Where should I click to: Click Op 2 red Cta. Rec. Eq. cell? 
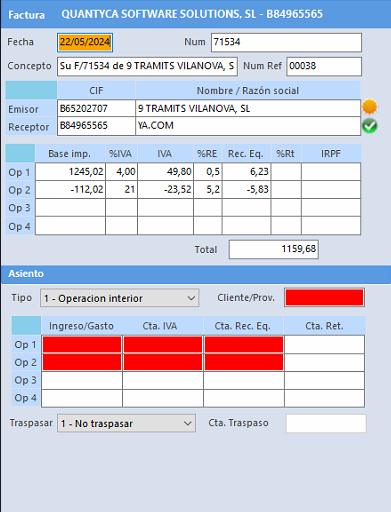click(x=244, y=362)
